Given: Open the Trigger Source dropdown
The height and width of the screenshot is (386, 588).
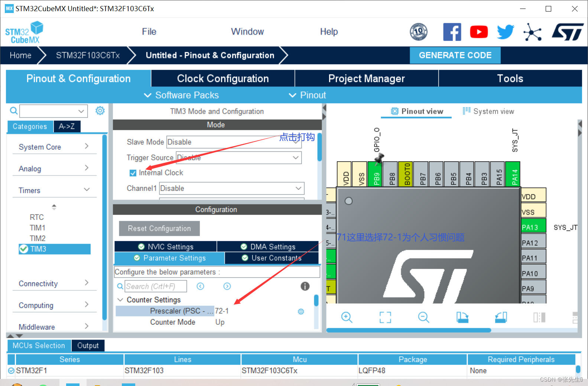Looking at the screenshot, I should tap(239, 158).
